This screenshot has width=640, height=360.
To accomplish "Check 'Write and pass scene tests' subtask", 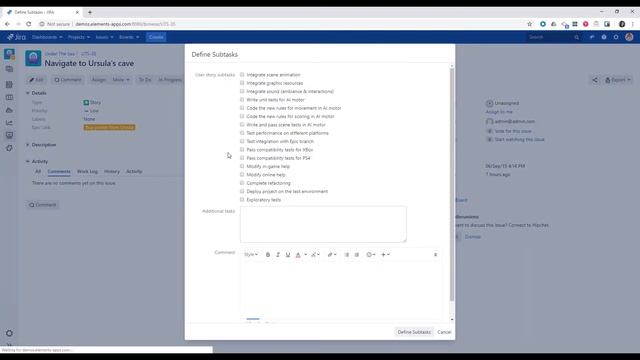I will click(242, 124).
